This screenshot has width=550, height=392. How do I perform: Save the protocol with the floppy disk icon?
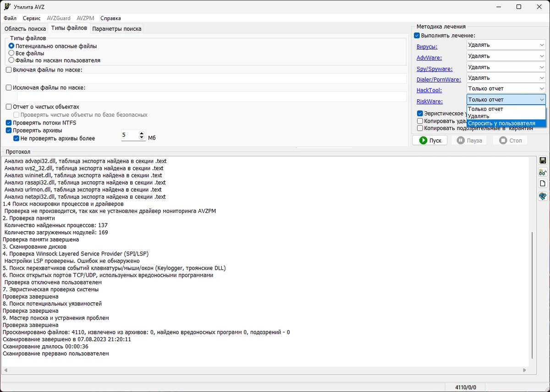[543, 160]
